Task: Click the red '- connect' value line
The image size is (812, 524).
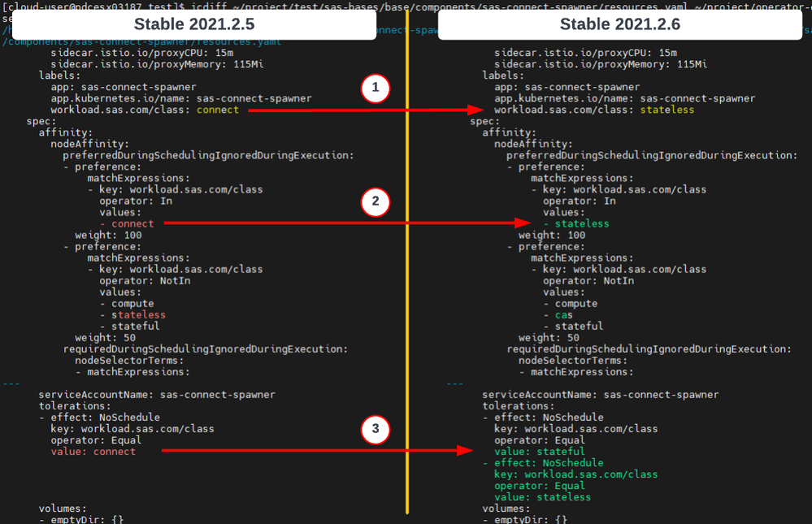Action: pos(127,223)
